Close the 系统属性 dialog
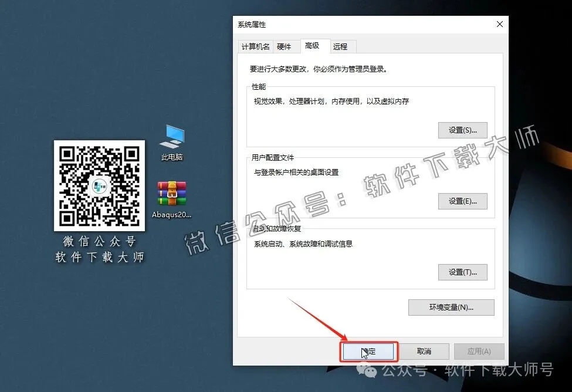This screenshot has width=572, height=392. click(x=499, y=24)
